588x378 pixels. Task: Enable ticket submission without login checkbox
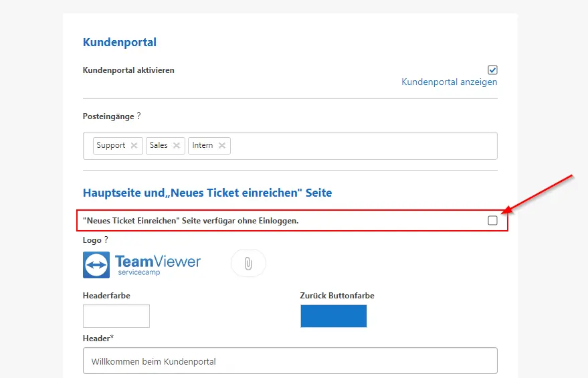[492, 221]
